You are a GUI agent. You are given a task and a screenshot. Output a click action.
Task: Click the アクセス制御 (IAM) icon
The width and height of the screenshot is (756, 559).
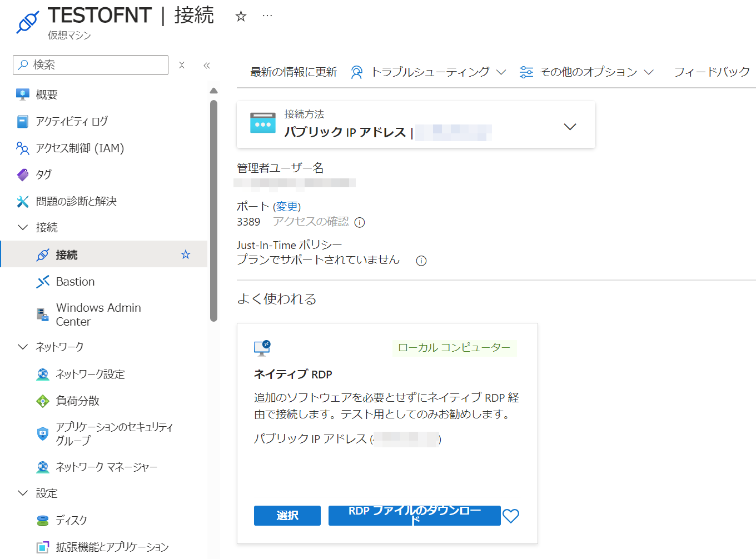click(x=22, y=148)
